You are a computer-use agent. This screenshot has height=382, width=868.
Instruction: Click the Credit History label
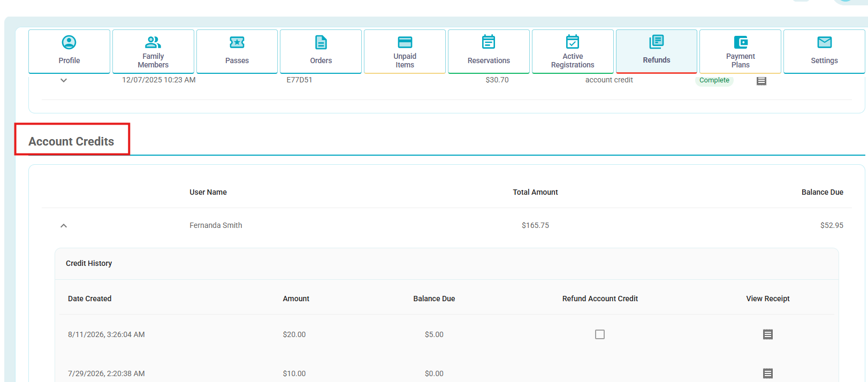tap(89, 263)
